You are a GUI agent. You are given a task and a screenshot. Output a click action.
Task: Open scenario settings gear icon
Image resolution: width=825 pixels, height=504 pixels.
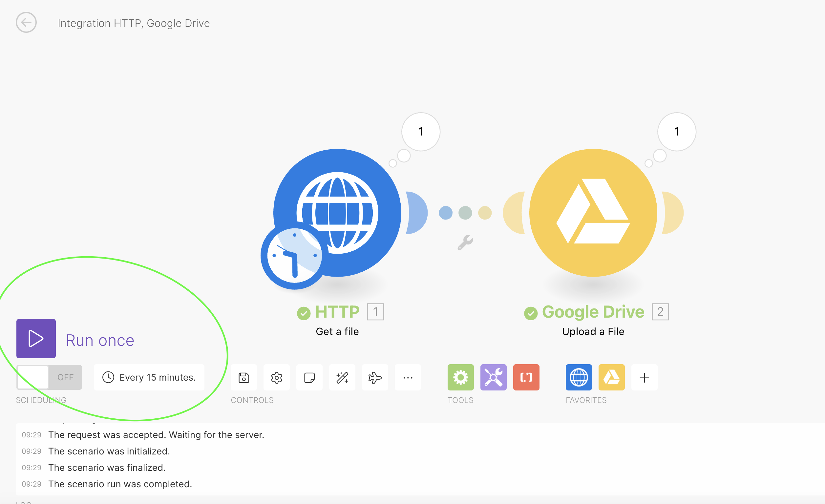point(277,377)
